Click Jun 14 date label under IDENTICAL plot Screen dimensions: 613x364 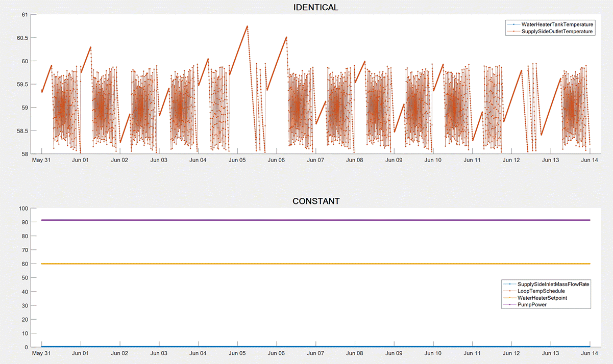pos(590,160)
